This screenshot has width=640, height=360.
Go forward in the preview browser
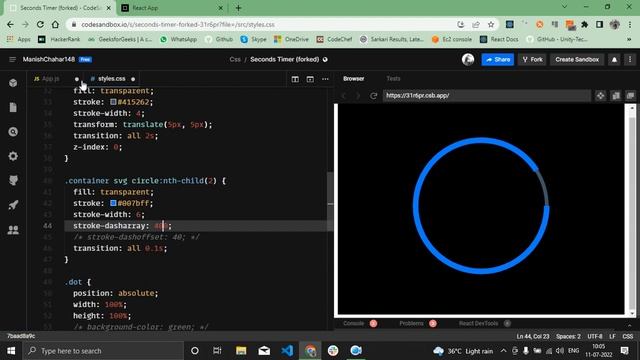358,96
